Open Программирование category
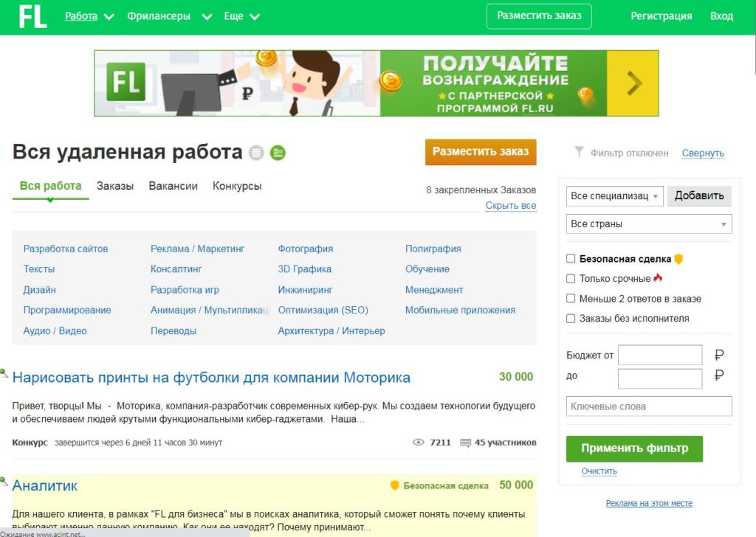The image size is (756, 537). click(x=67, y=310)
